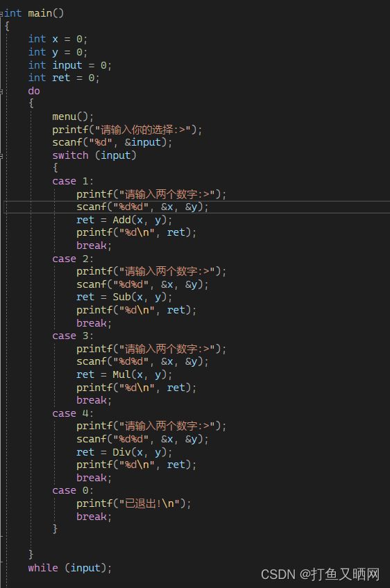Viewport: 390px width, 588px height.
Task: Click the printf("已退出!\n"); line
Action: (134, 503)
